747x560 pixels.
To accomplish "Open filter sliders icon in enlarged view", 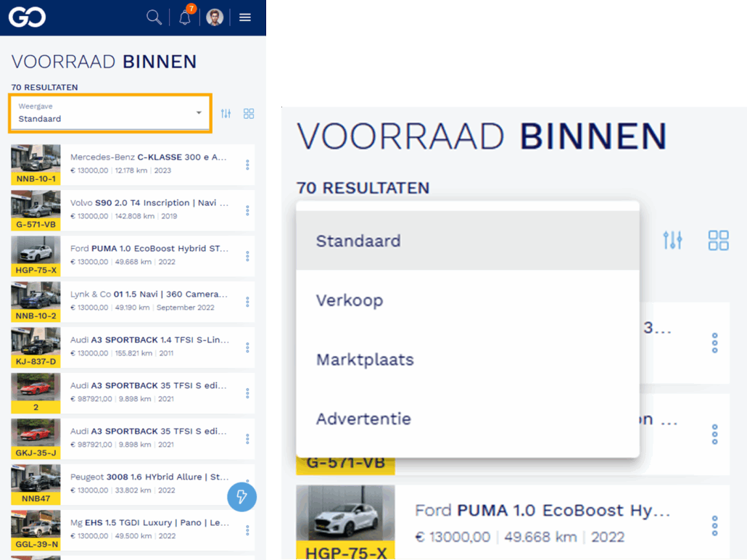I will (673, 240).
